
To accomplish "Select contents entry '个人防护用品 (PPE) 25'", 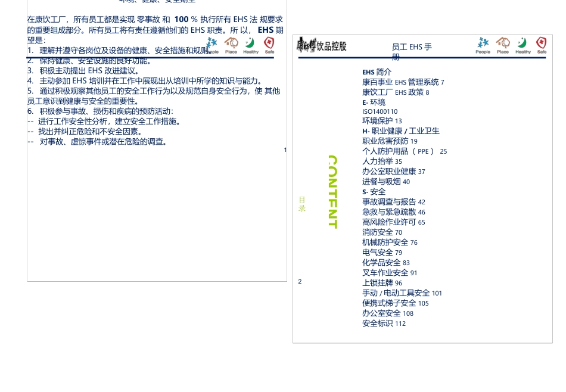I will click(x=405, y=151).
